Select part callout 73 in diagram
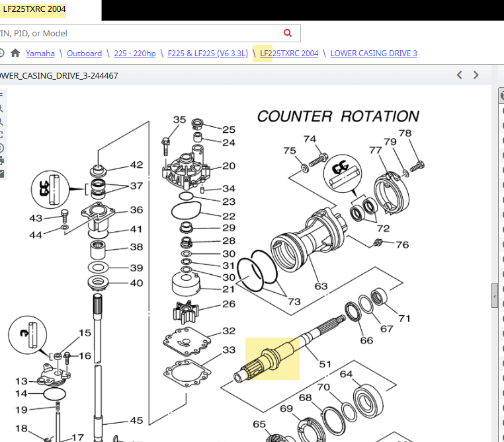The image size is (504, 442). tap(294, 302)
